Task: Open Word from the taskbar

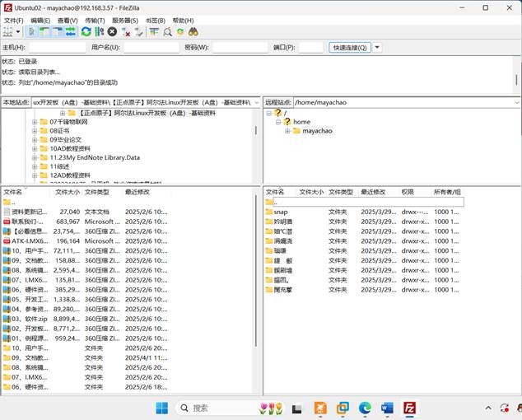Action: coord(387,408)
